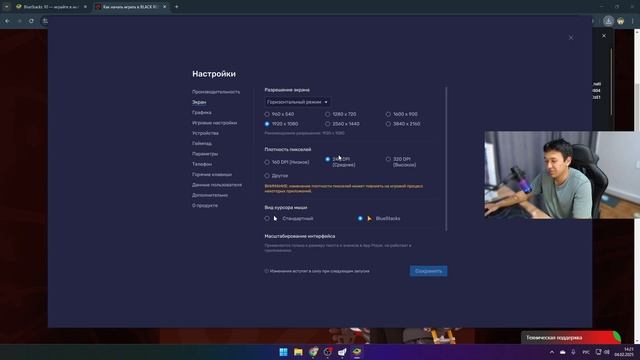Image resolution: width=640 pixels, height=360 pixels.
Task: Open File Explorer from the taskbar
Action: (298, 352)
